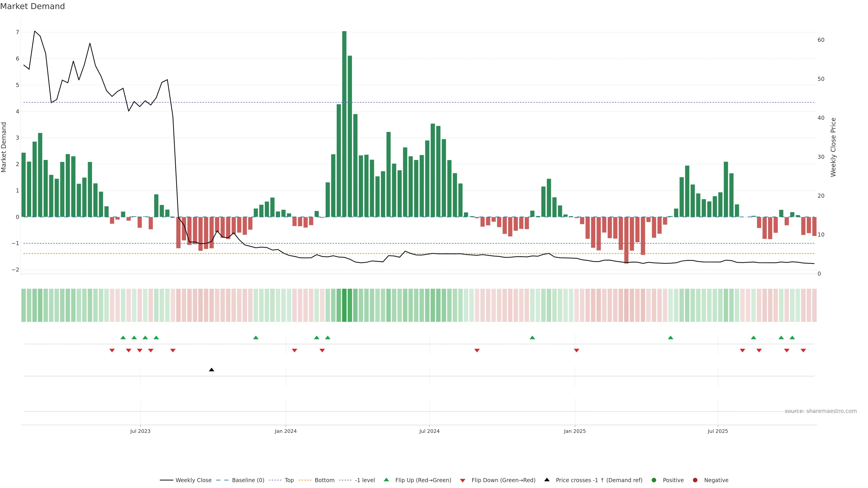Toggle the -1 level legend entry
Image resolution: width=868 pixels, height=488 pixels.
point(365,480)
